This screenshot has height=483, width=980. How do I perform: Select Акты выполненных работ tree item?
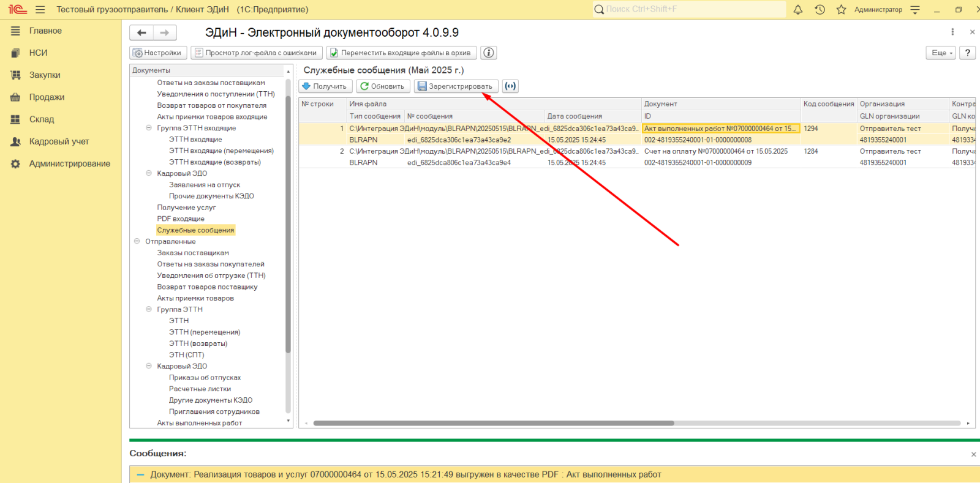tap(199, 423)
